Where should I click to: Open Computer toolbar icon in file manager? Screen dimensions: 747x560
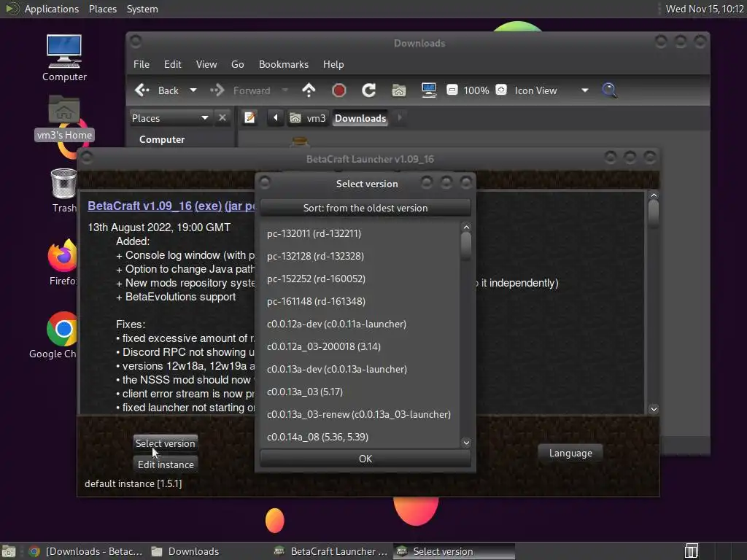point(429,90)
